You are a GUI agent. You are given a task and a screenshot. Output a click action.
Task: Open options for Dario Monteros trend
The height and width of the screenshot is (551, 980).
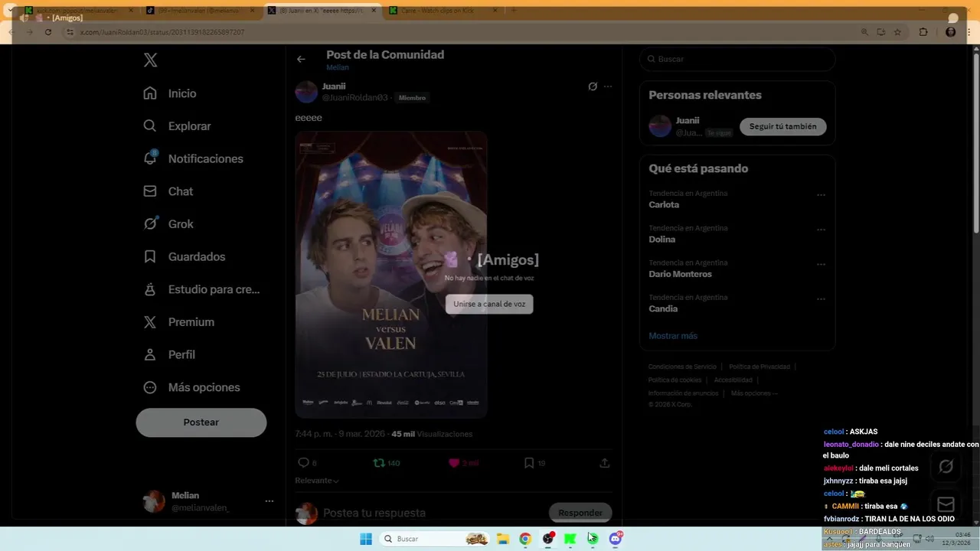tap(821, 264)
